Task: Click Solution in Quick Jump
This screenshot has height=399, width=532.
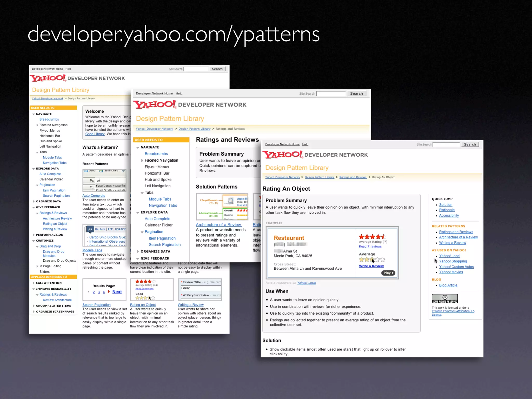Action: (x=446, y=205)
